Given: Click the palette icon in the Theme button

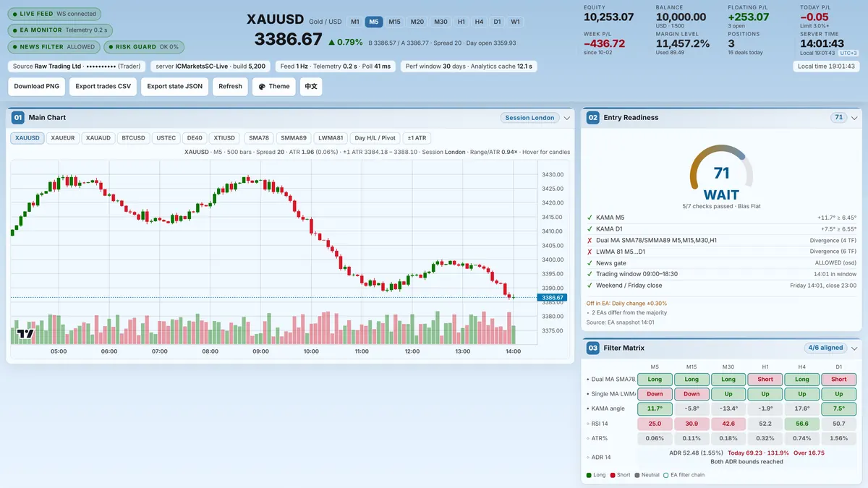Looking at the screenshot, I should point(262,87).
